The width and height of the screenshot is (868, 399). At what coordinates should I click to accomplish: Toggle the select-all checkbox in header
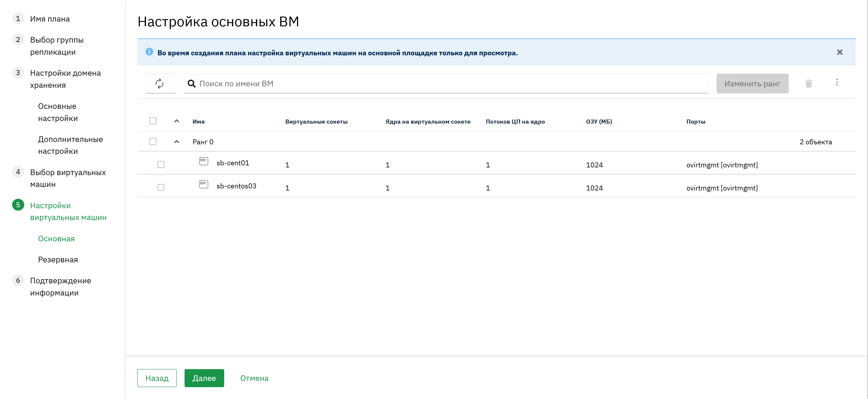tap(153, 121)
